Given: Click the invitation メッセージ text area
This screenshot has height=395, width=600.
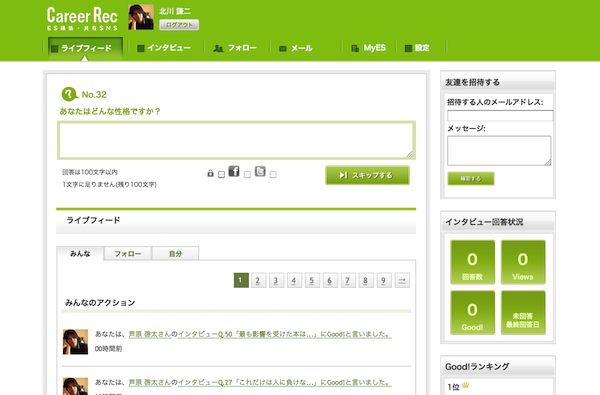Looking at the screenshot, I should [499, 150].
